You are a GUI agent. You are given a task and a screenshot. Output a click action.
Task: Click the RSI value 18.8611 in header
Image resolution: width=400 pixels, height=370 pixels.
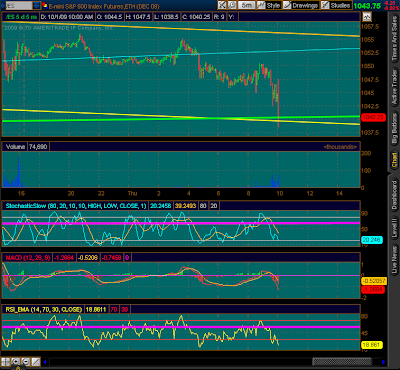[95, 309]
